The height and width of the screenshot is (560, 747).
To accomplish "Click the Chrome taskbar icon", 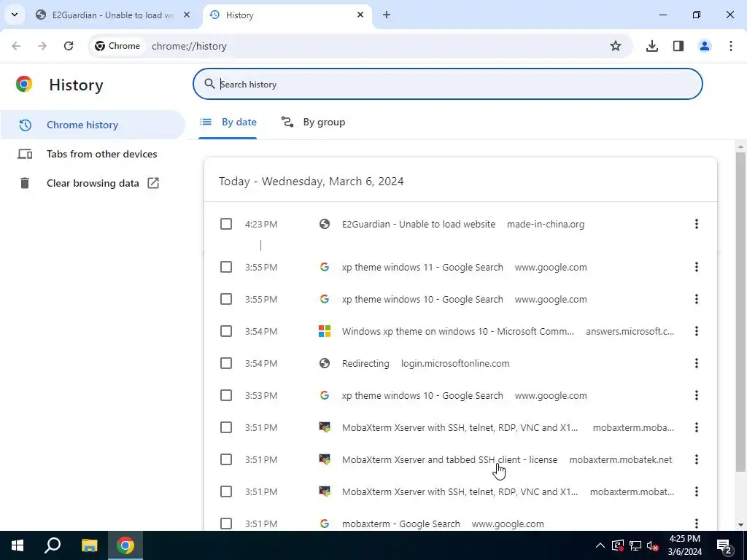I will (x=125, y=545).
